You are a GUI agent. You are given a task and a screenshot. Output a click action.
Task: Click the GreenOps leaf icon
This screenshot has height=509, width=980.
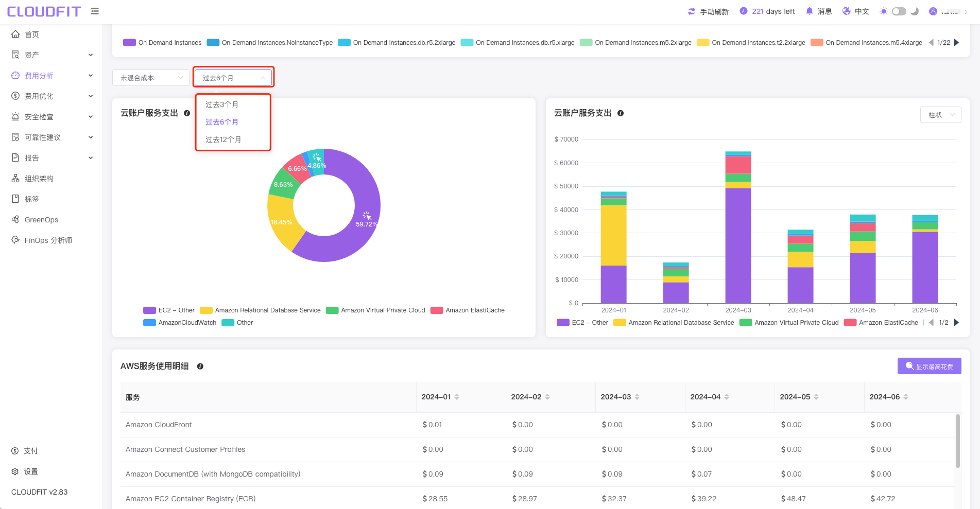pyautogui.click(x=15, y=219)
